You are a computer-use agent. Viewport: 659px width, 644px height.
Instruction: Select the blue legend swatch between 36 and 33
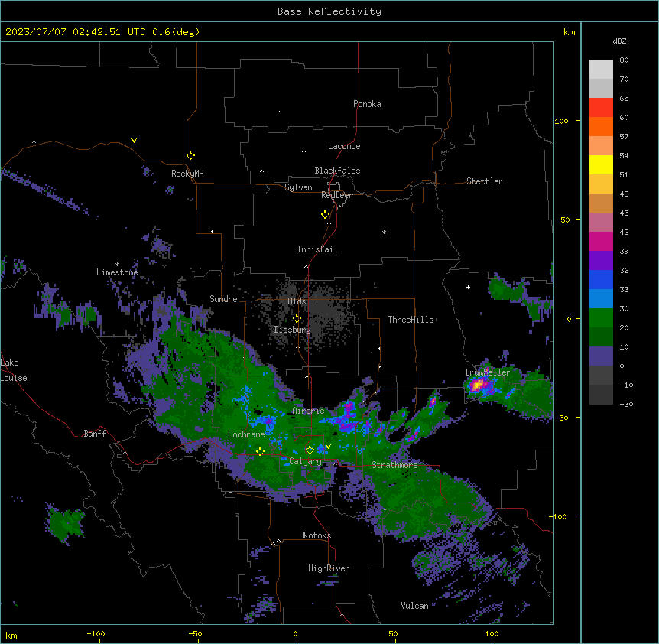coord(601,279)
